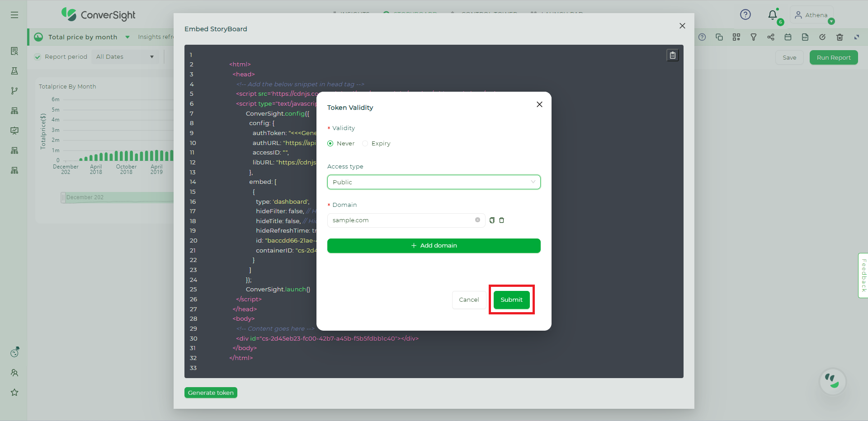Submit the token validity form
Viewport: 868px width, 421px height.
(511, 300)
